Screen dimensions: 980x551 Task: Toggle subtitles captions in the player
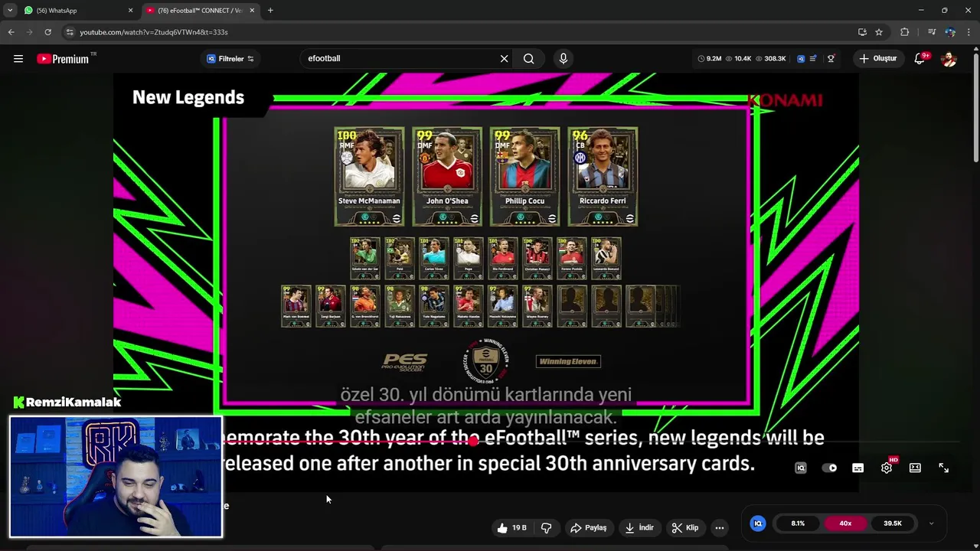click(857, 468)
